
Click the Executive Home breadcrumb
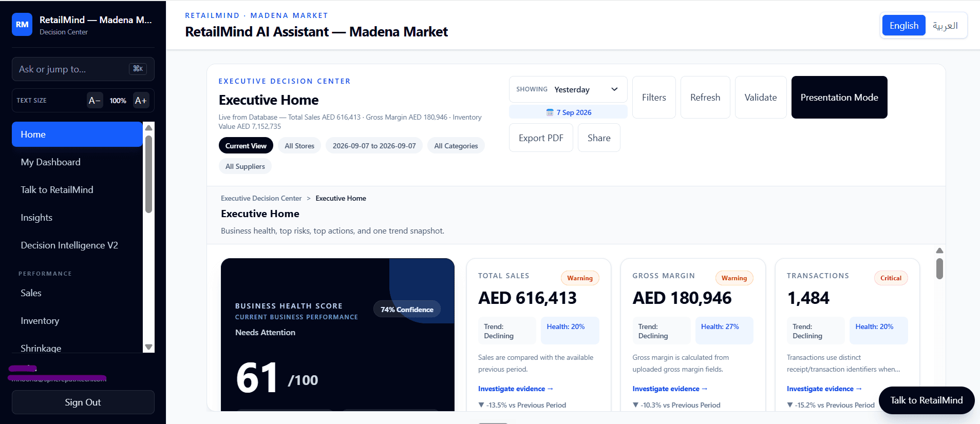[x=341, y=198]
